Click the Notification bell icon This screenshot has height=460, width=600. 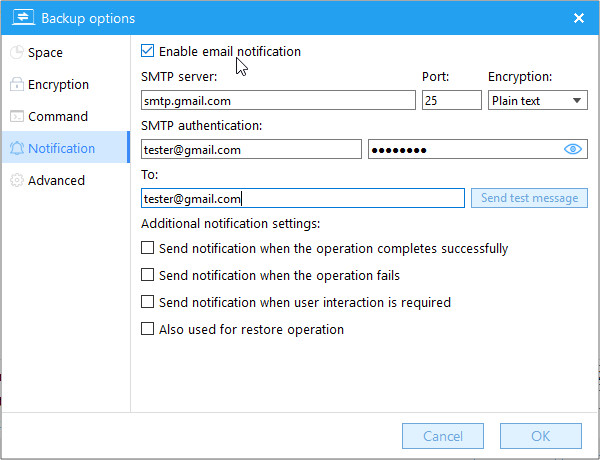[x=17, y=149]
